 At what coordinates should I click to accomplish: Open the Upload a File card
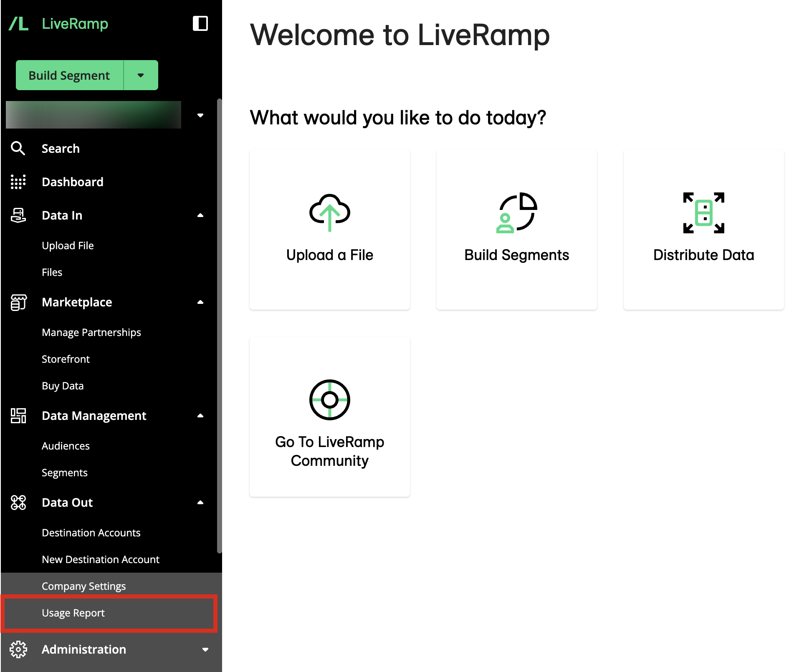(x=330, y=230)
